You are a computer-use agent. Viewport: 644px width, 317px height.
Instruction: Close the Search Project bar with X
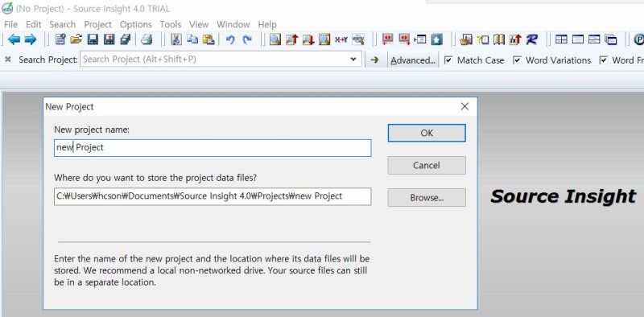tap(8, 60)
